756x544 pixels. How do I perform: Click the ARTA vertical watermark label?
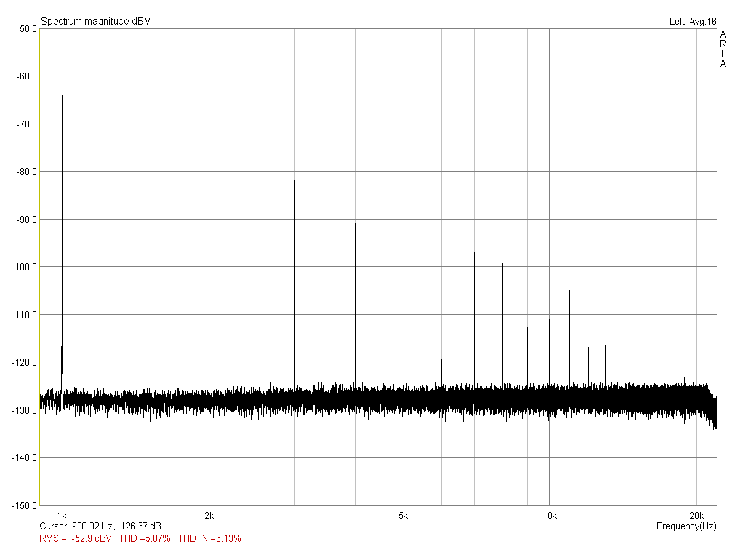(x=723, y=49)
